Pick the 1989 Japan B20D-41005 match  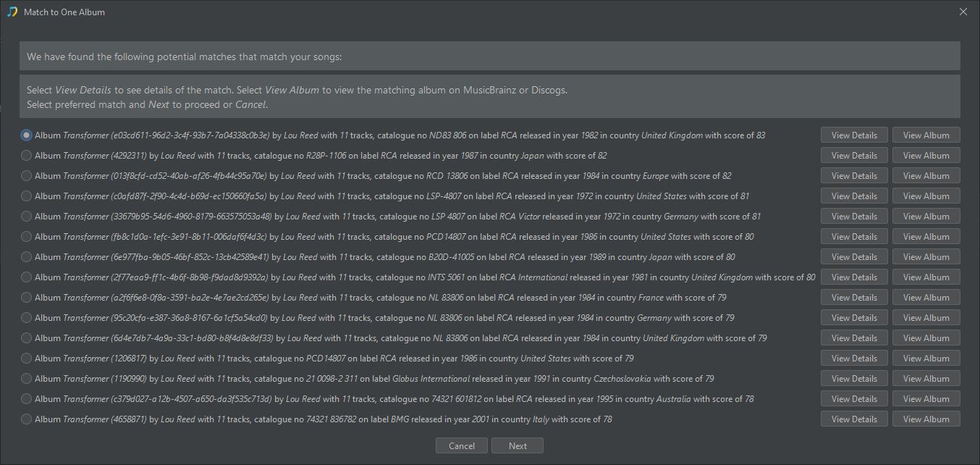click(x=27, y=257)
